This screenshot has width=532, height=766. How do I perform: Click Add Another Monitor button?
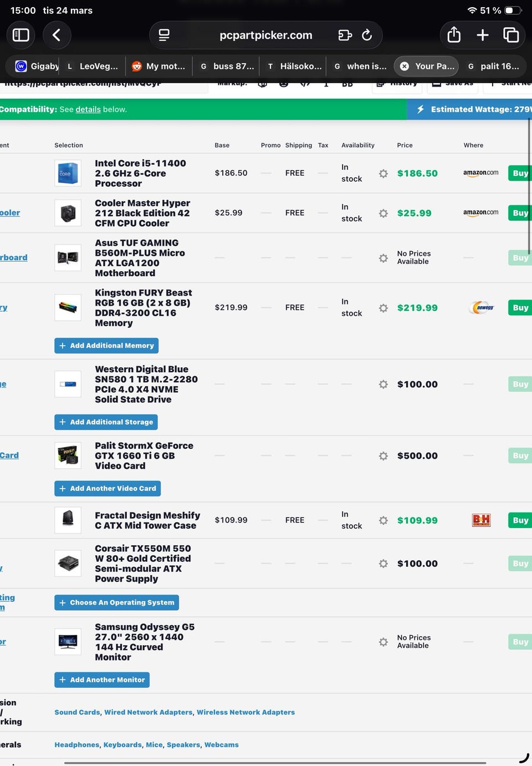point(102,680)
